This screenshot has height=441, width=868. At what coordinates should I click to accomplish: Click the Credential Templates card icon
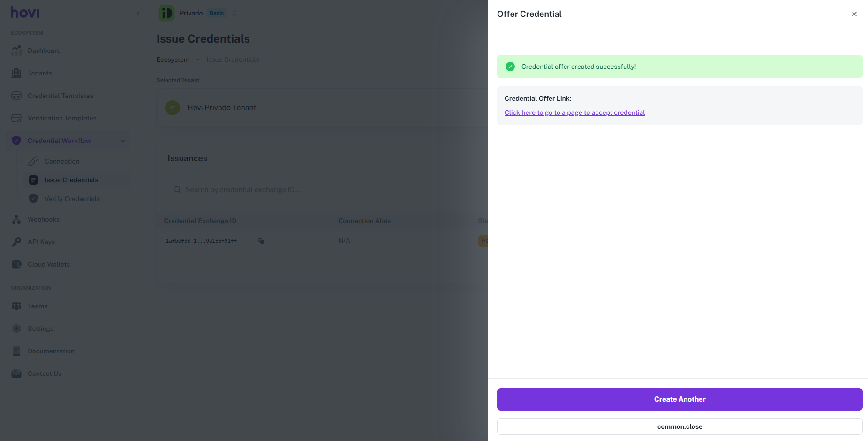pos(16,96)
